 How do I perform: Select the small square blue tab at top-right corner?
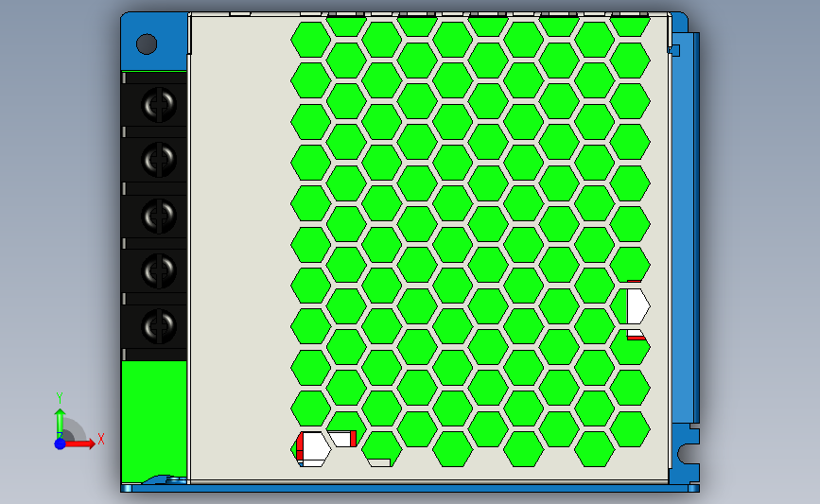point(674,50)
